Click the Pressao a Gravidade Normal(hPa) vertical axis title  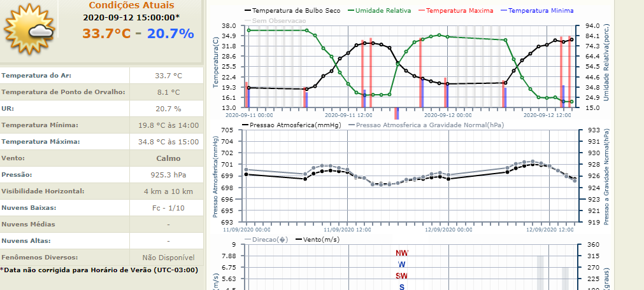pos(606,177)
